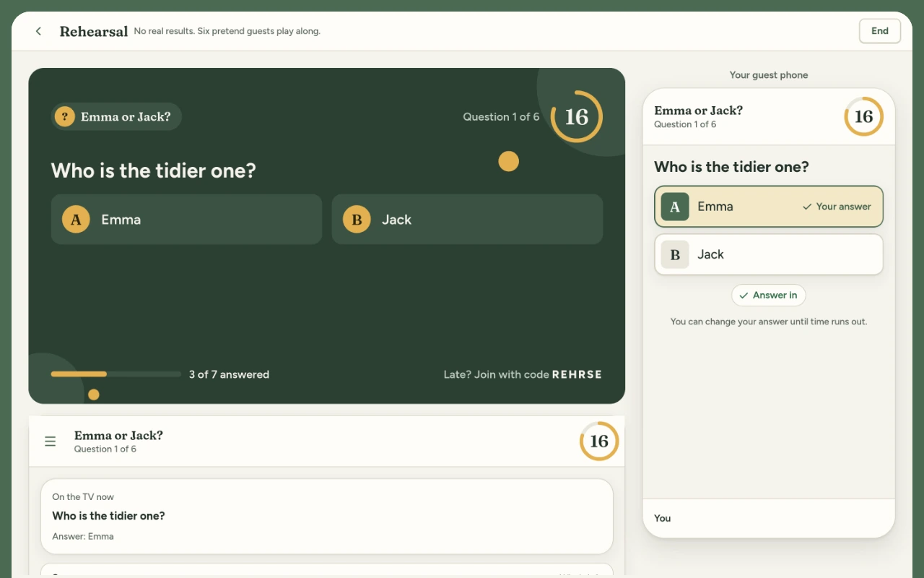Click the 3 of 7 answered text
The width and height of the screenshot is (924, 578).
pyautogui.click(x=229, y=374)
